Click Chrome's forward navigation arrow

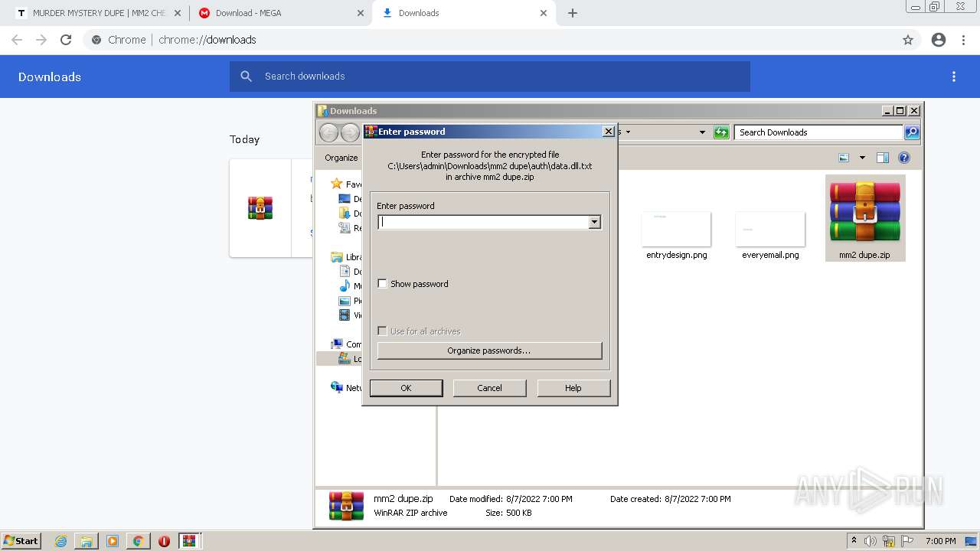click(x=41, y=40)
